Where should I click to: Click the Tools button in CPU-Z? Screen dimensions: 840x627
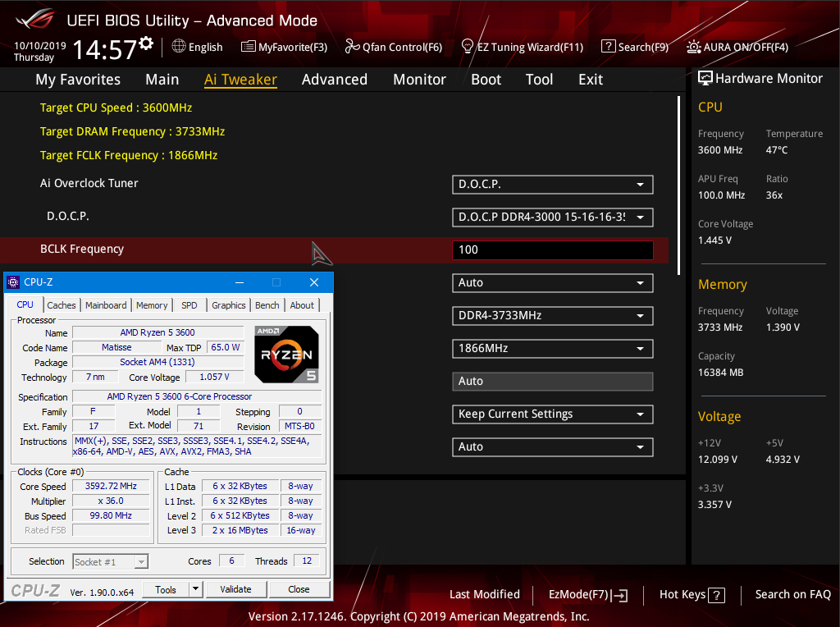pyautogui.click(x=166, y=589)
